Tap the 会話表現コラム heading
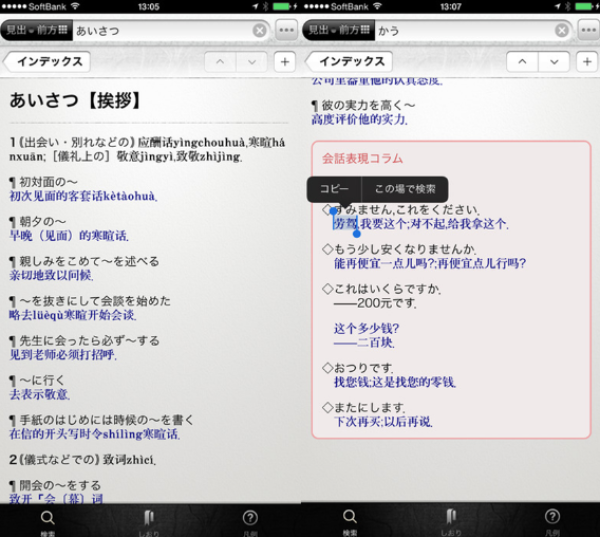600x537 pixels. pyautogui.click(x=362, y=158)
